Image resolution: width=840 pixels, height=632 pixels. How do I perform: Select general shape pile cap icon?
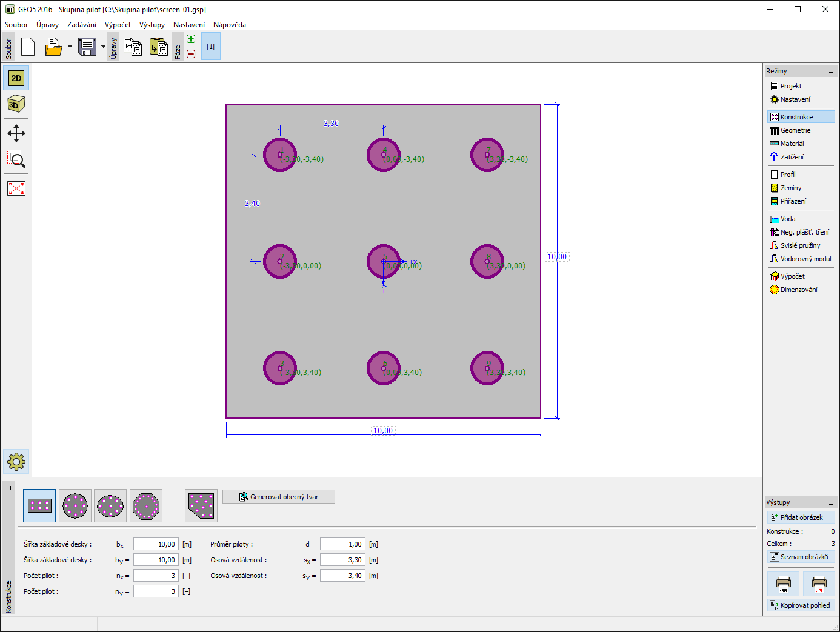[x=201, y=505]
